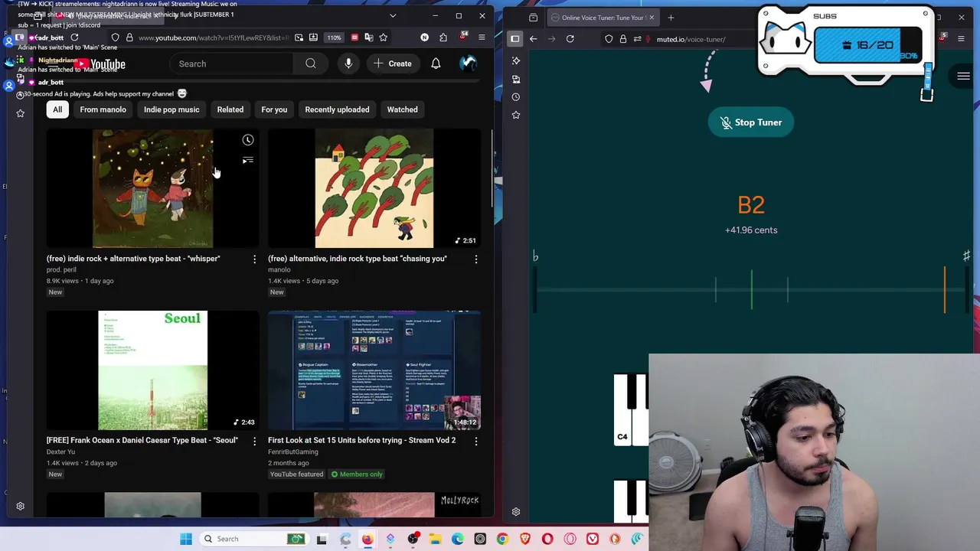The width and height of the screenshot is (980, 551).
Task: Select the Recently uploaded filter chip
Action: coord(337,109)
